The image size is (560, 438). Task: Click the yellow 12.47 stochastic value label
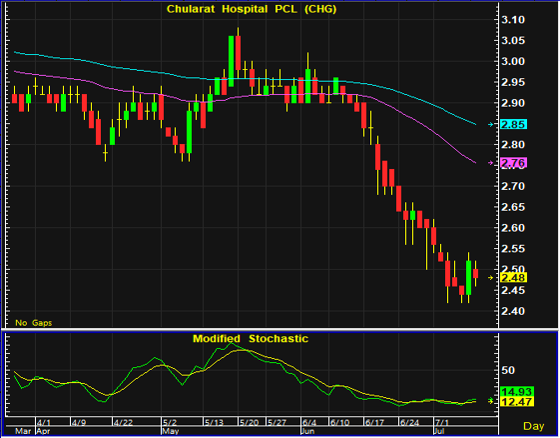click(x=517, y=402)
